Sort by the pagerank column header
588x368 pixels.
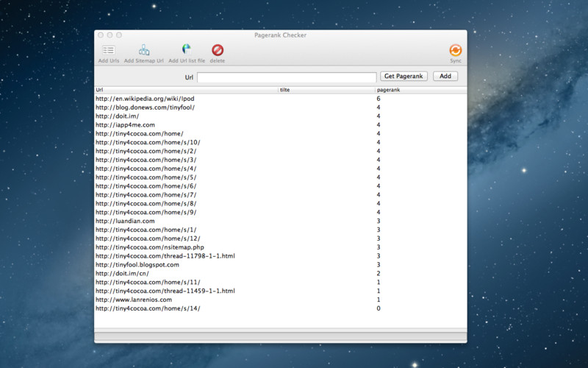tap(420, 90)
